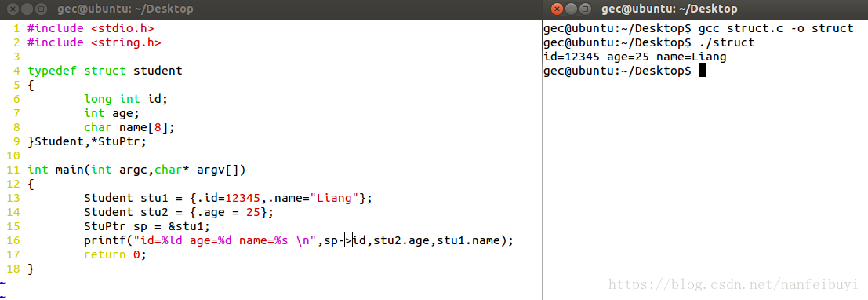Click the 'Student stu2 = {.age = 25};' line

click(179, 212)
